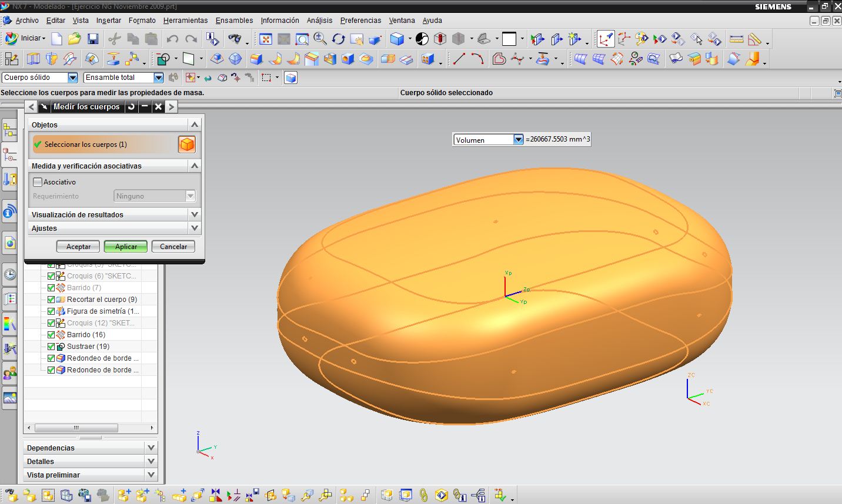
Task: Open the Assembly Navigator sidebar tab
Action: pyautogui.click(x=9, y=130)
